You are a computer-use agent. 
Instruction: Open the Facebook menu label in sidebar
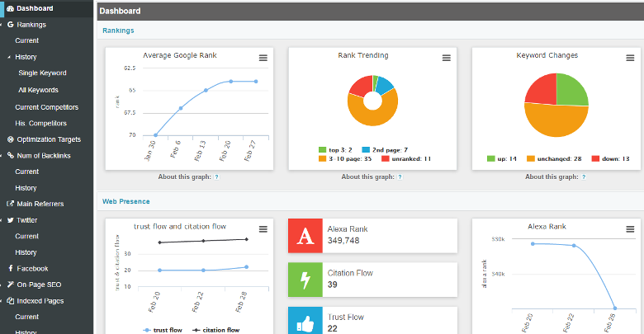tap(32, 268)
